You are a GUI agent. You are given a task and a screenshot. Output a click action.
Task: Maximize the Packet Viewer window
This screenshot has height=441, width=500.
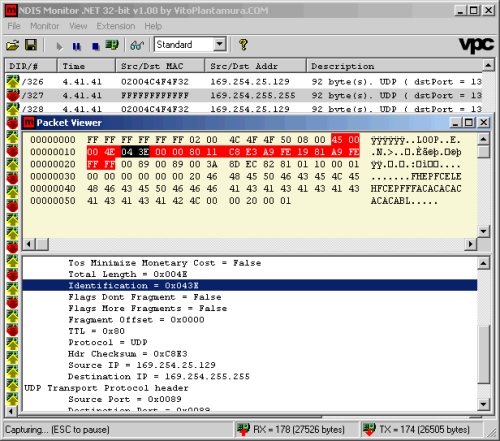click(x=469, y=123)
